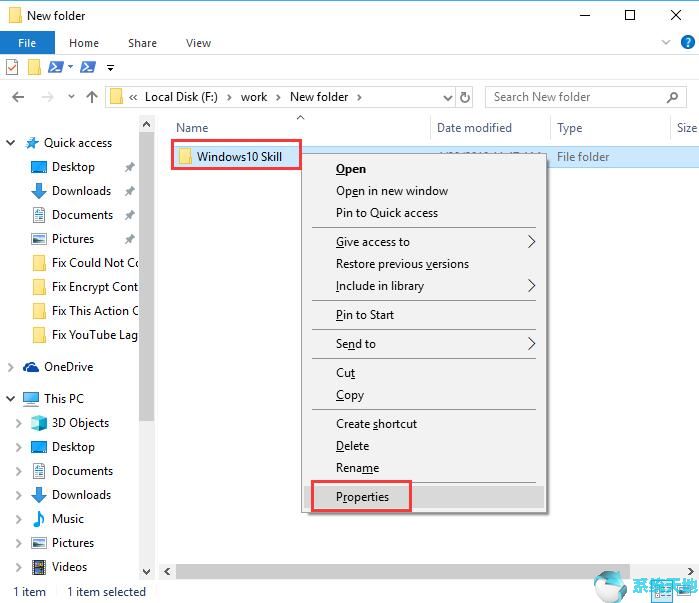Image resolution: width=699 pixels, height=603 pixels.
Task: Select This PC computer icon
Action: (31, 399)
